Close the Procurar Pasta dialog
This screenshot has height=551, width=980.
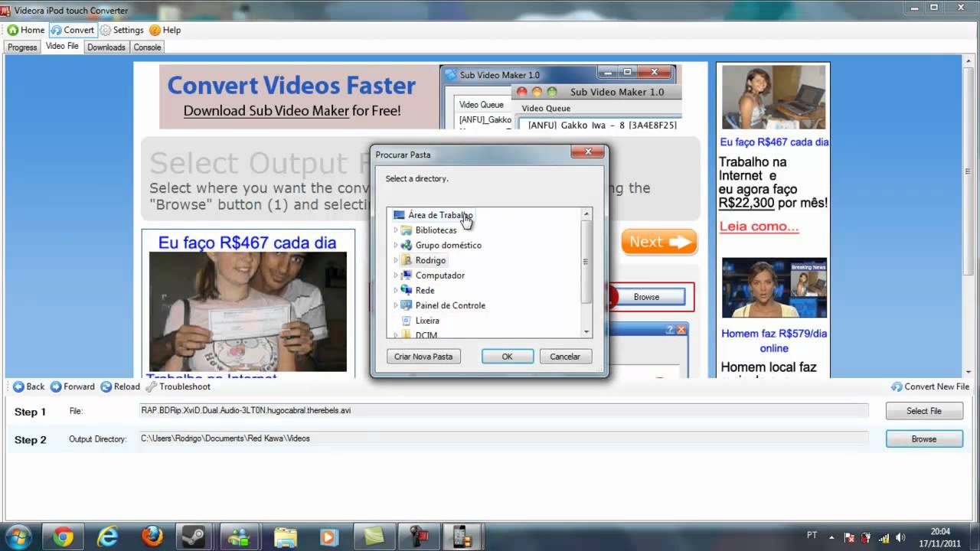click(588, 152)
